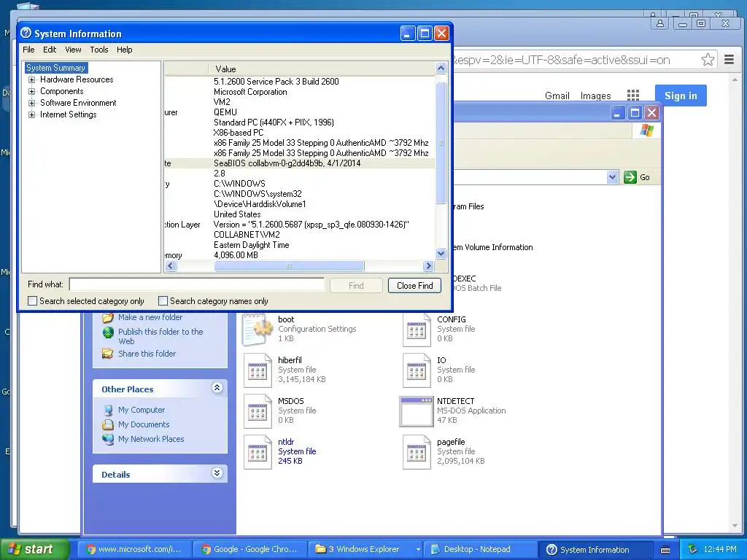This screenshot has width=747, height=560.
Task: Select the MSDOS system file icon
Action: (258, 411)
